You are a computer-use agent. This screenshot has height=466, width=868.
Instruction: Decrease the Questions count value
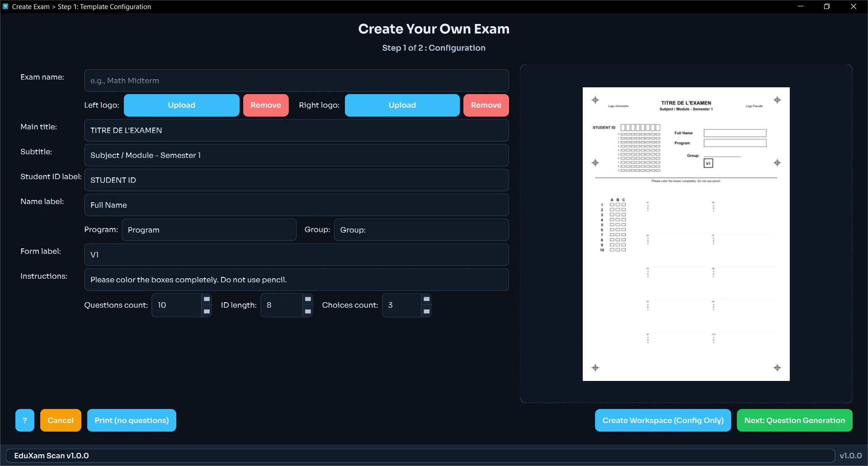(x=207, y=311)
